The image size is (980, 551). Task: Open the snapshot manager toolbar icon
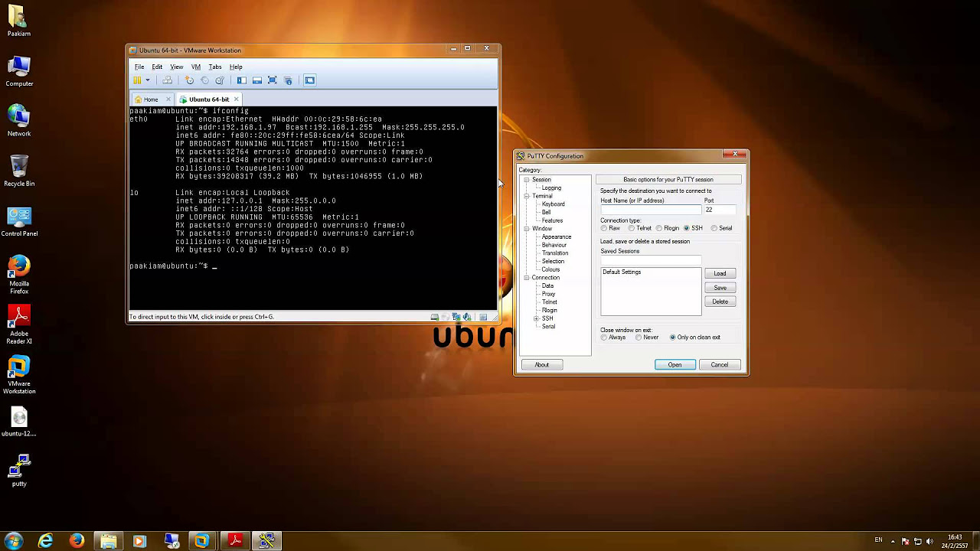tap(220, 80)
